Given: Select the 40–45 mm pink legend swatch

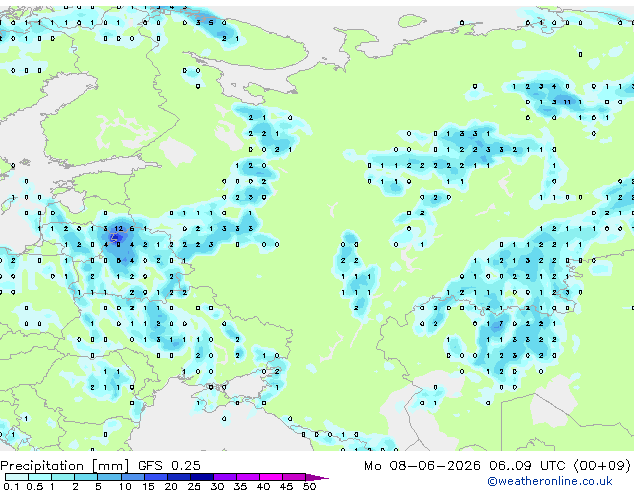Looking at the screenshot, I should (271, 477).
